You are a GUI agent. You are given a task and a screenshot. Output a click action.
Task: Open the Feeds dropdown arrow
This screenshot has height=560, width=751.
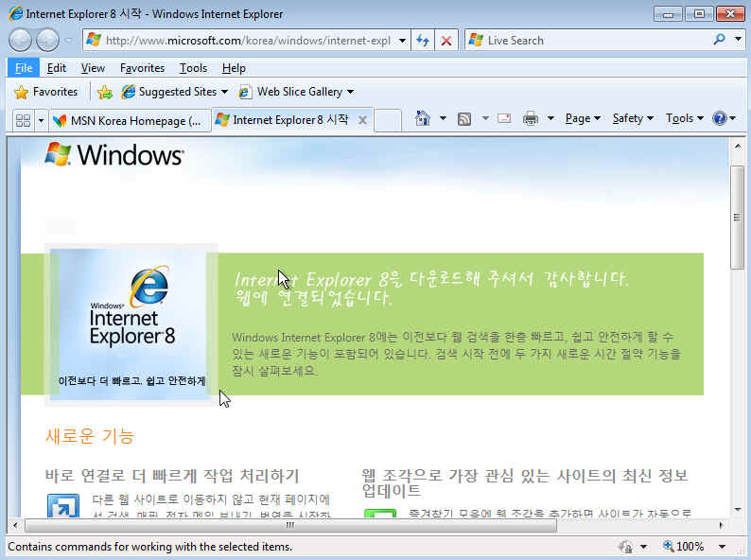click(x=485, y=118)
